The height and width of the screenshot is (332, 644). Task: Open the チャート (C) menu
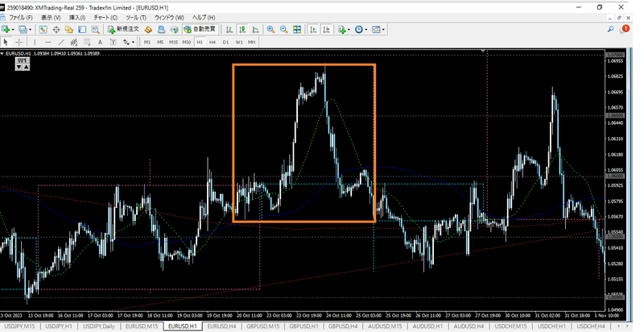pos(105,18)
